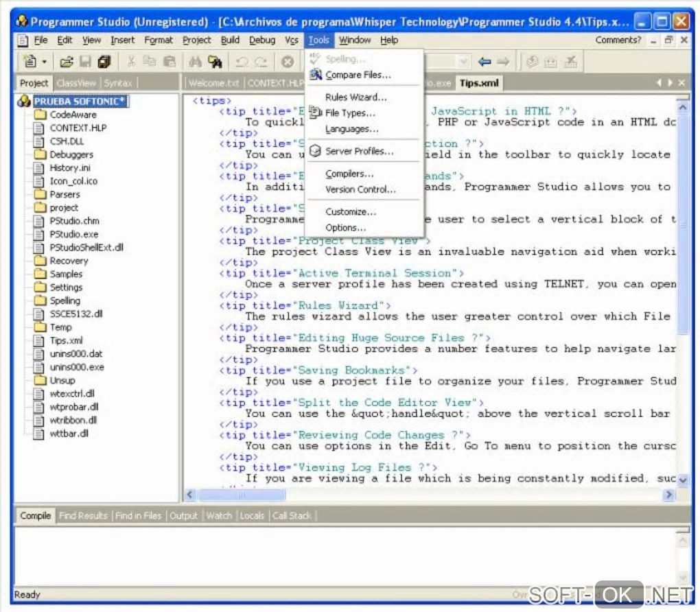Image resolution: width=700 pixels, height=612 pixels.
Task: Open Options from the Tools menu
Action: pos(345,228)
